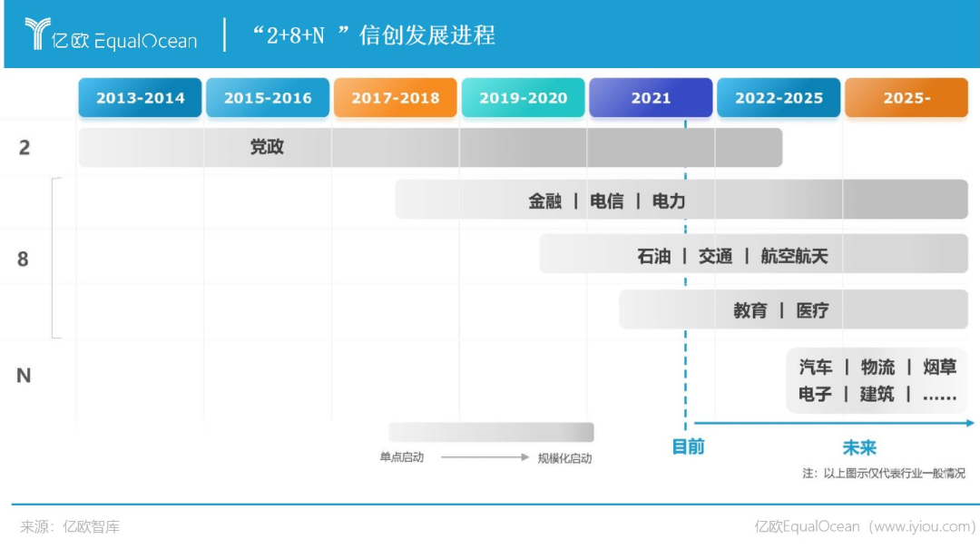Screen dimensions: 980x549
Task: Select the teal 2019-2020 period tab
Action: (524, 97)
